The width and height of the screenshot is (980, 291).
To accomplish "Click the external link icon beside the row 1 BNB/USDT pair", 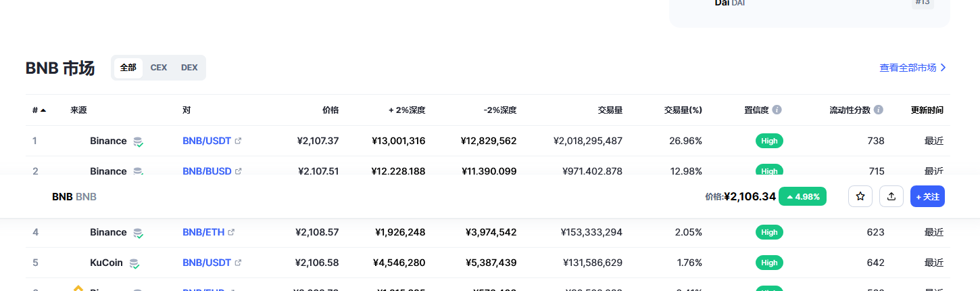I will tap(238, 141).
